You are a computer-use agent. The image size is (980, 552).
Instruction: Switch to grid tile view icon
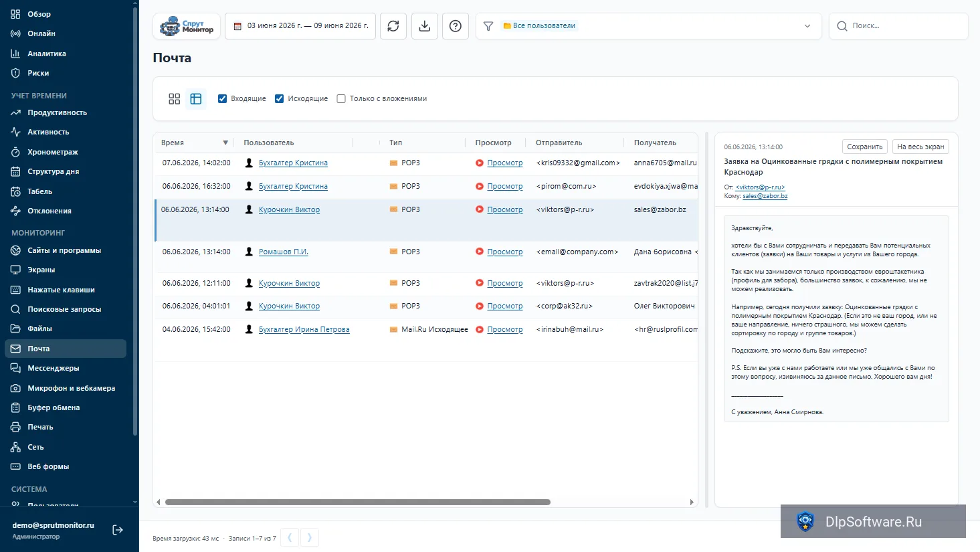[175, 99]
